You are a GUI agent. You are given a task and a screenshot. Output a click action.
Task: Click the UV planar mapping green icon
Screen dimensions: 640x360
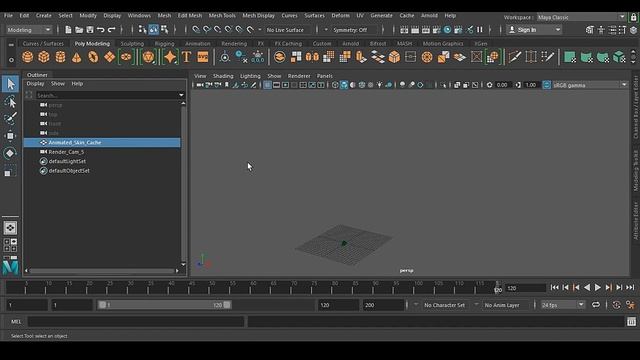pyautogui.click(x=570, y=57)
